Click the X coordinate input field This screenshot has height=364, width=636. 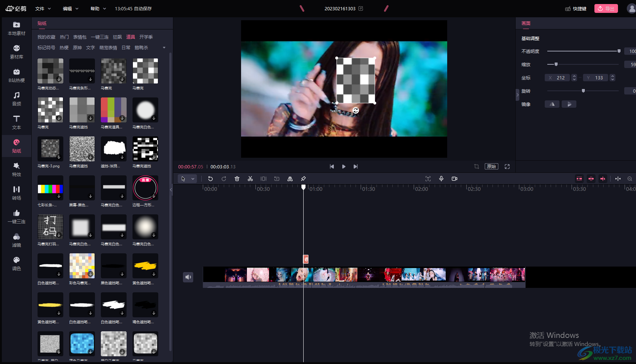click(x=557, y=78)
